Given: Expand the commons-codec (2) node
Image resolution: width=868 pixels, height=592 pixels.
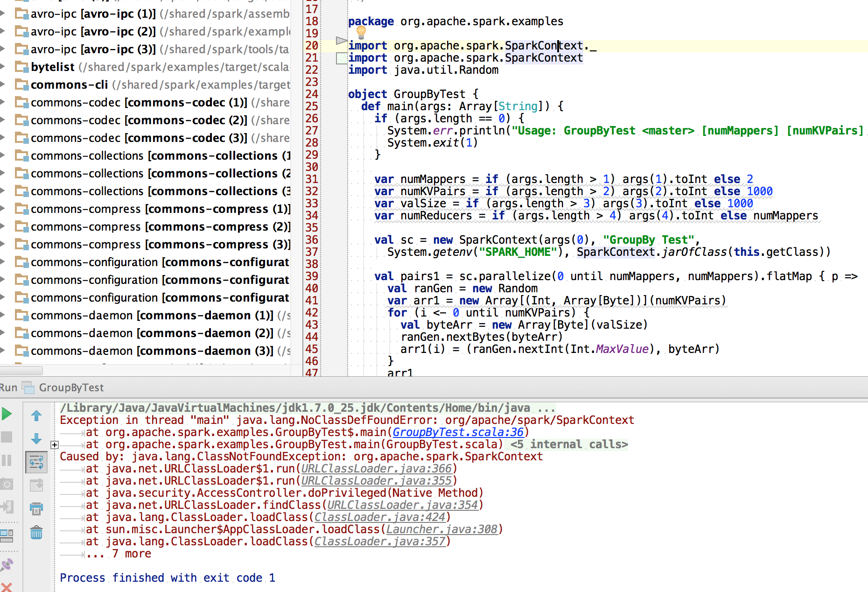Looking at the screenshot, I should click(x=2, y=120).
